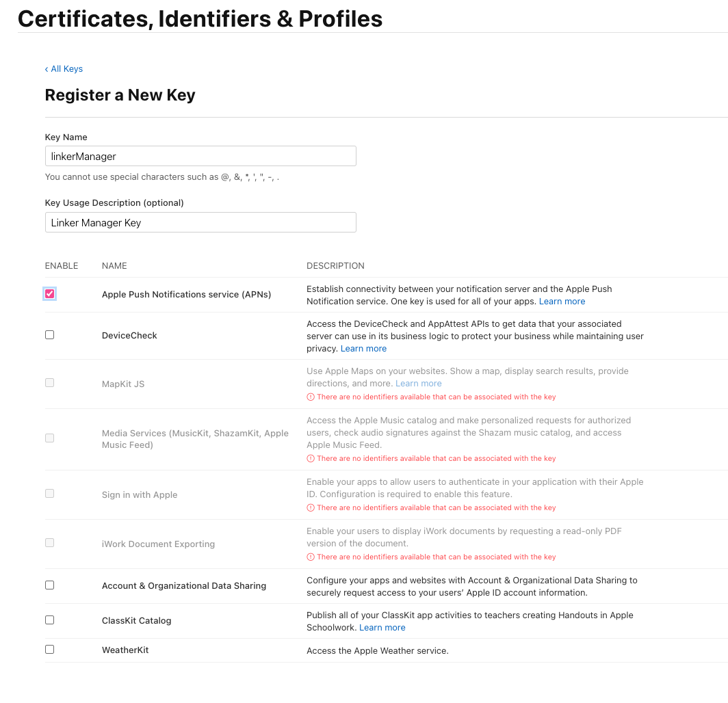Screen dimensions: 728x703
Task: Click the MapKit JS error warning icon
Action: pos(311,397)
